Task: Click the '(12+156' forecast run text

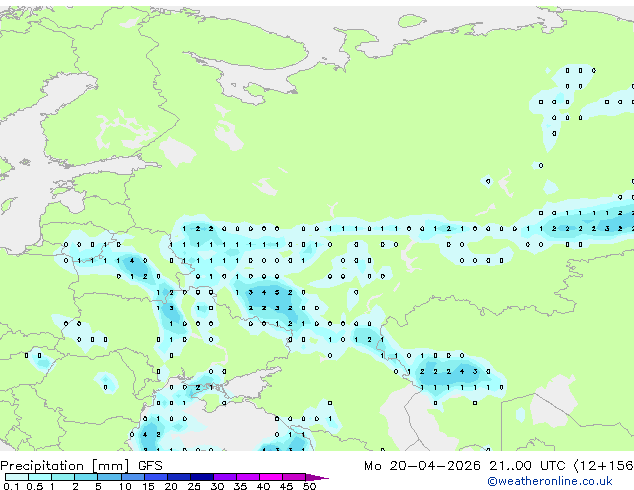Action: point(603,466)
